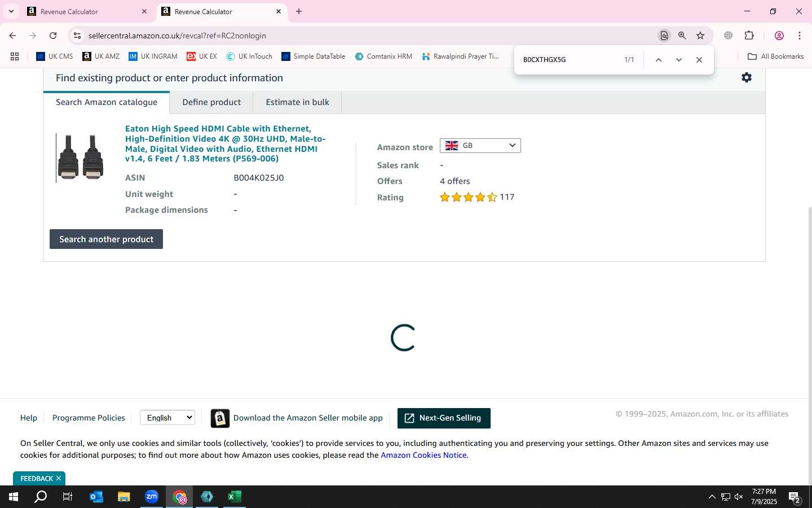
Task: Open Comtanix HRM bookmark
Action: (383, 56)
